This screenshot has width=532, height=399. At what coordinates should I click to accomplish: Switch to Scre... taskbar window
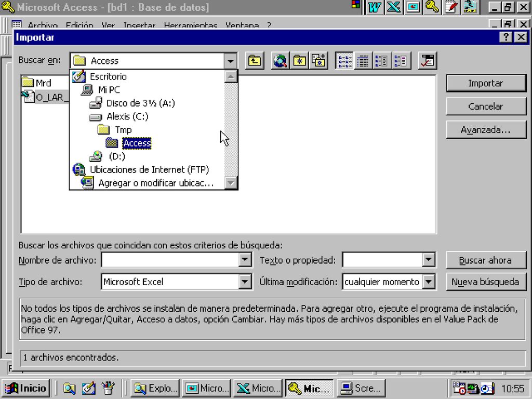(361, 388)
